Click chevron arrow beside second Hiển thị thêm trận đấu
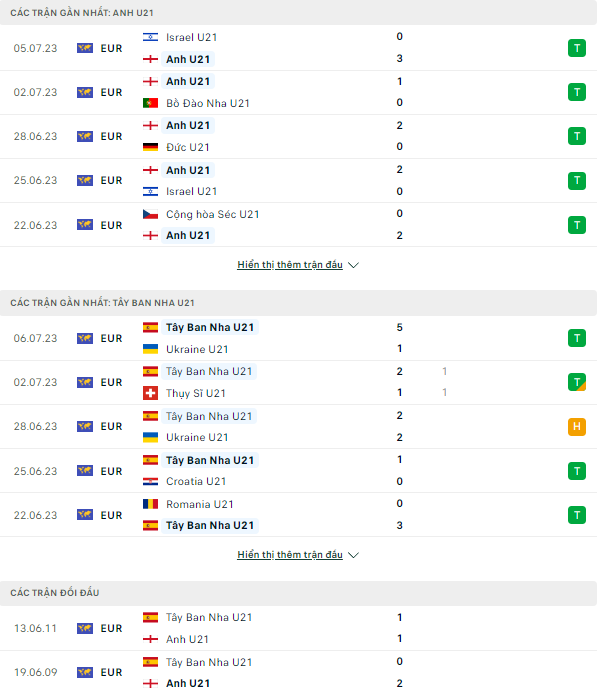 point(353,555)
